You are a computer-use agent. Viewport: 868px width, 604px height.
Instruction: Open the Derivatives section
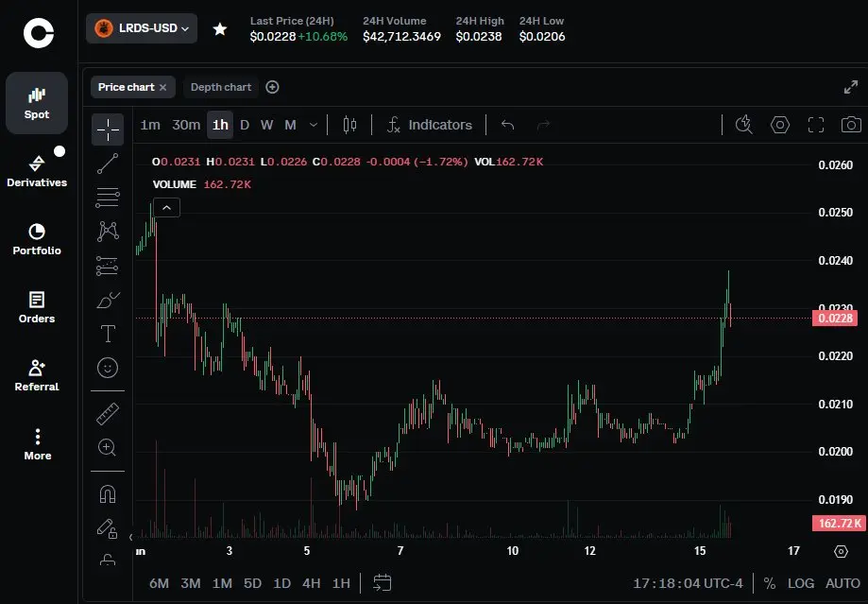click(x=37, y=171)
